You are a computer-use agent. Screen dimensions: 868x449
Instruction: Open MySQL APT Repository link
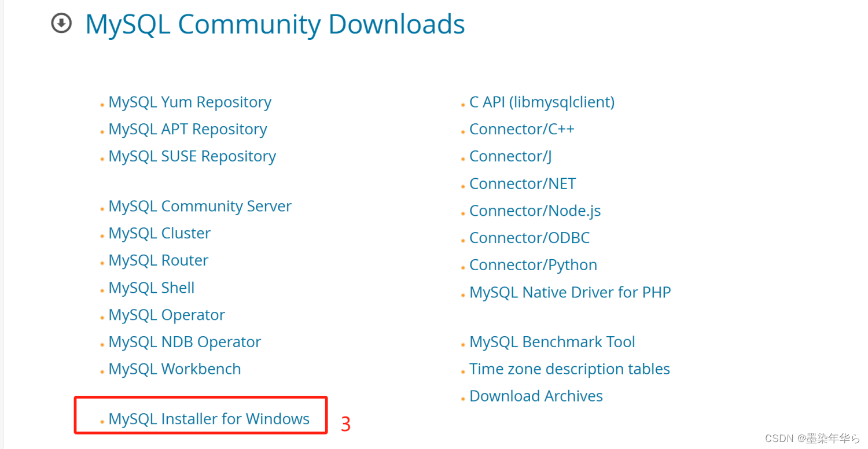tap(187, 130)
